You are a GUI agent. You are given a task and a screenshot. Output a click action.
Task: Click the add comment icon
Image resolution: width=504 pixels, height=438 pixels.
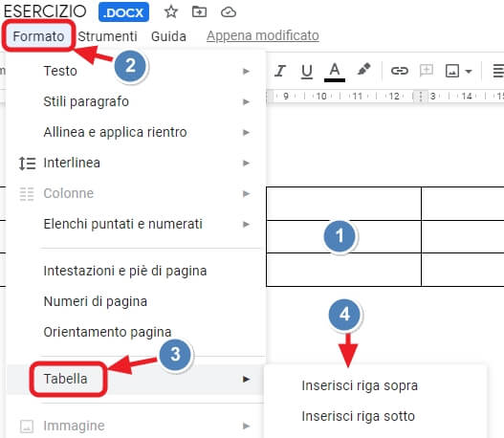[427, 71]
